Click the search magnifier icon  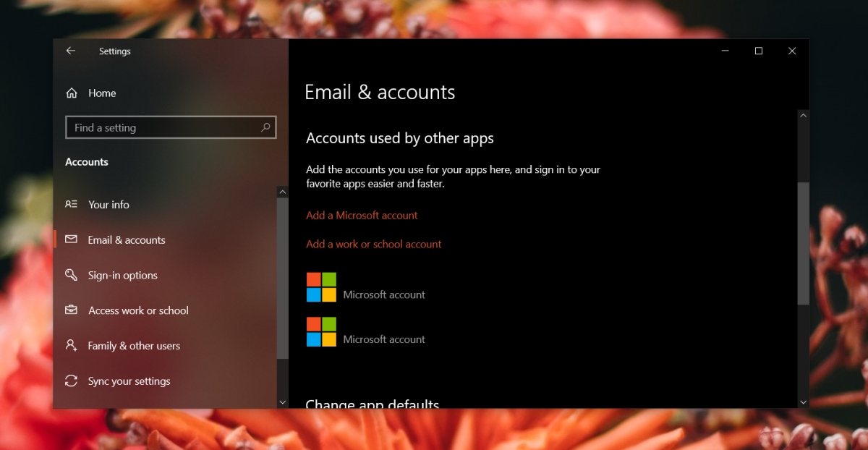265,127
